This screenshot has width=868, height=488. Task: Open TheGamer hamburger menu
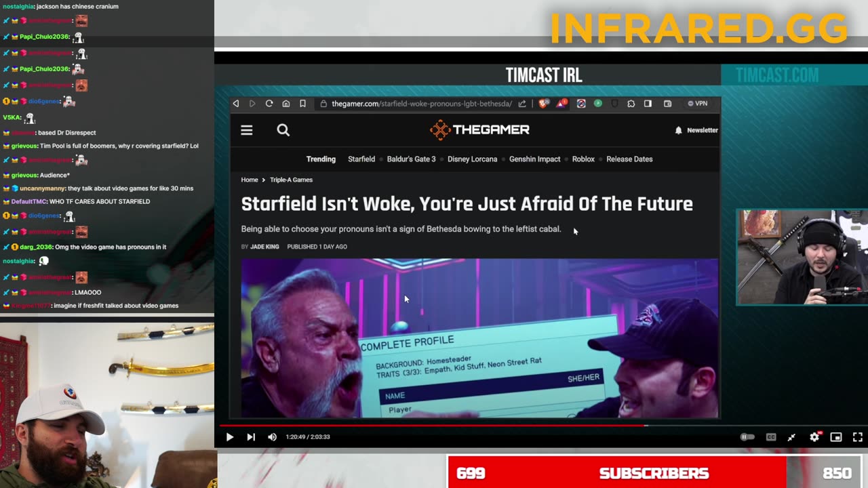247,130
